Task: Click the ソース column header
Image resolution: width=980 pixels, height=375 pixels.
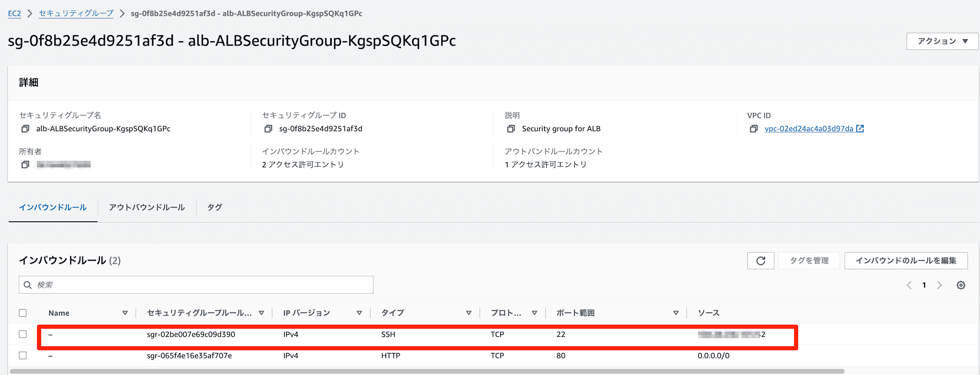Action: 709,313
